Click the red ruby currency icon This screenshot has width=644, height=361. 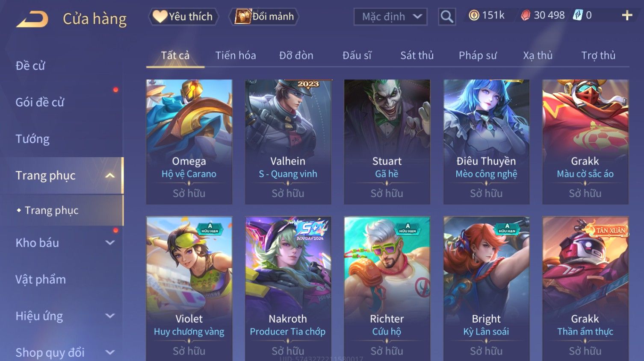point(526,15)
